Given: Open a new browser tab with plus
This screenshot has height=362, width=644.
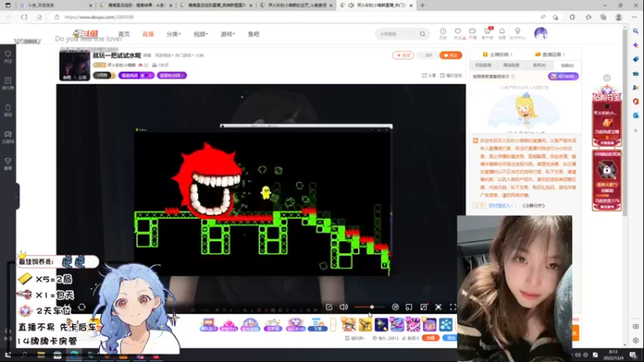Looking at the screenshot, I should tap(422, 6).
